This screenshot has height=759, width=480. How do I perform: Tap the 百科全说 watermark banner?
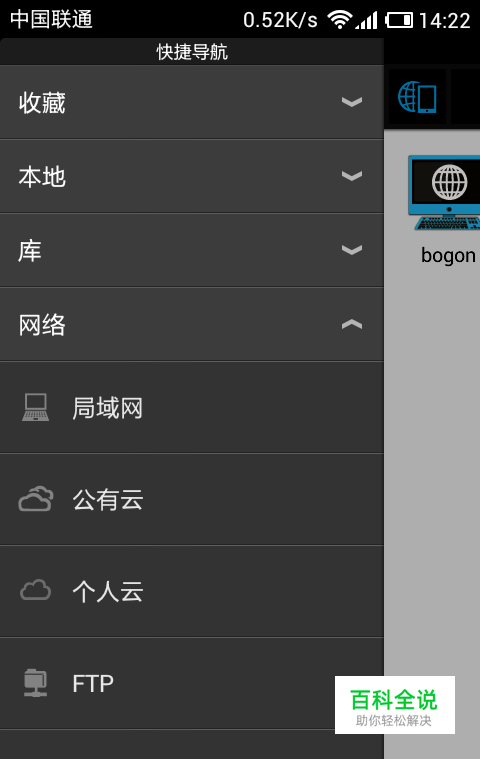pyautogui.click(x=395, y=705)
